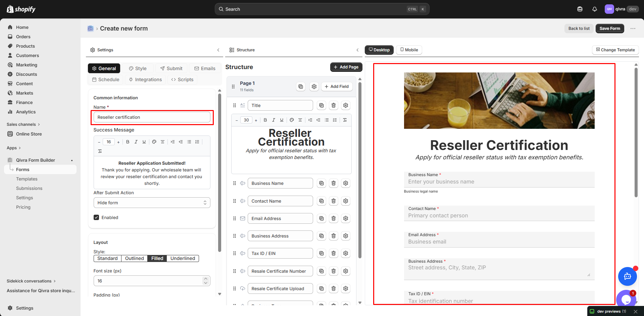Open the notifications bell
This screenshot has height=316, width=644.
tap(595, 9)
